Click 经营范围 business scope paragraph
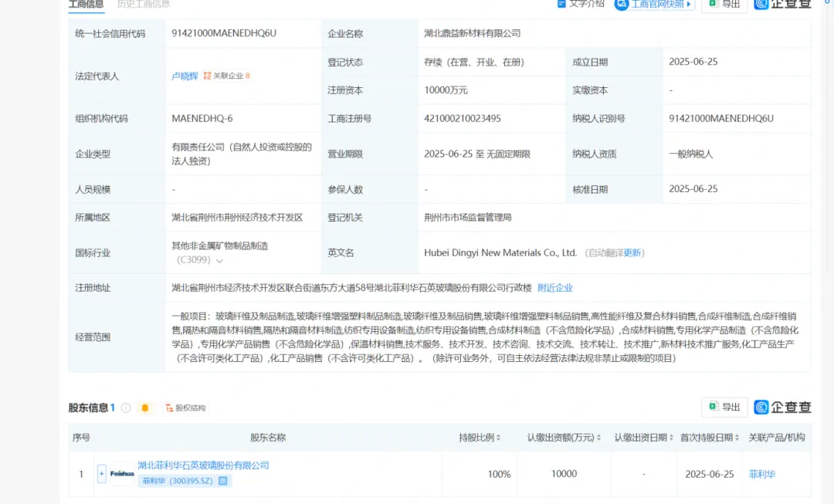 tap(484, 337)
